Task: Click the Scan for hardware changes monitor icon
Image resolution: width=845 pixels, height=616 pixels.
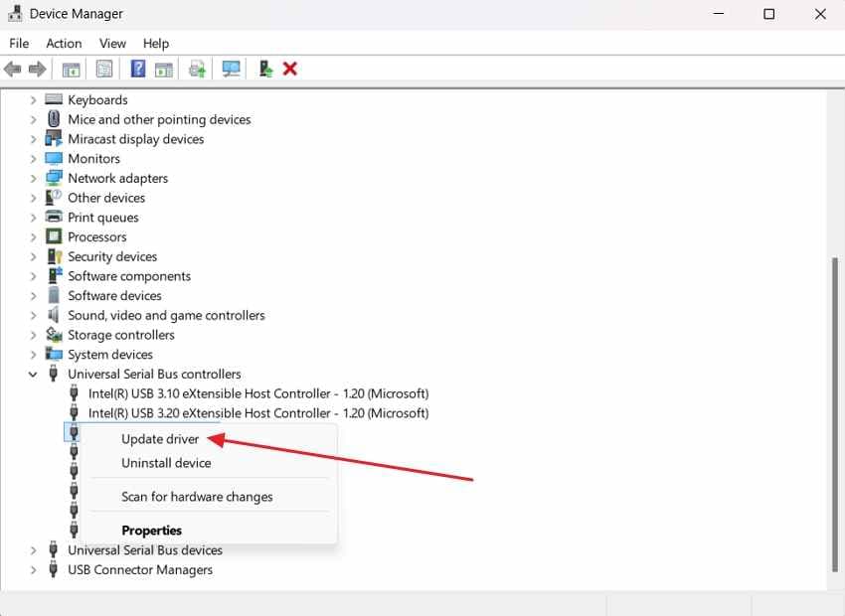Action: 232,69
